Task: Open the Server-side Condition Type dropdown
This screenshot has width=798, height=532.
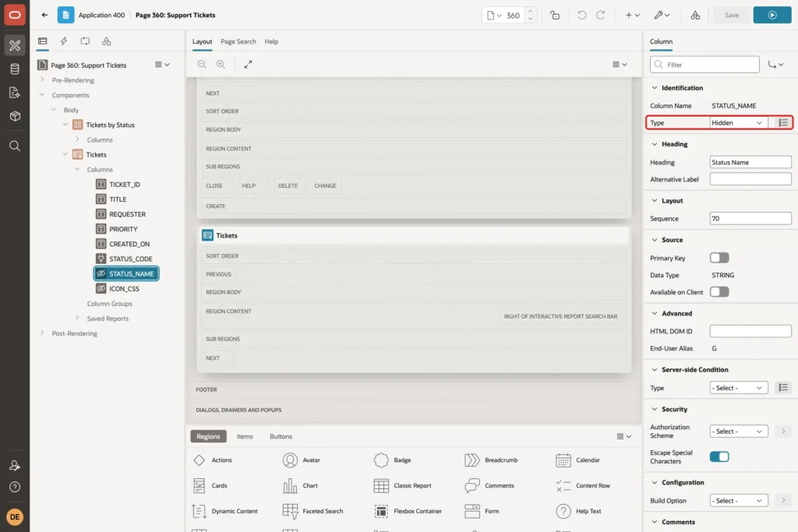Action: [x=739, y=388]
